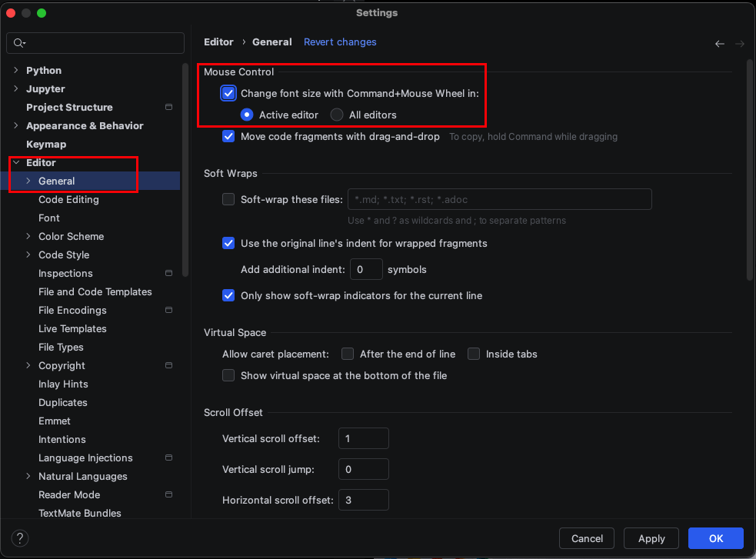Expand the Python settings node
The image size is (756, 559).
click(16, 71)
